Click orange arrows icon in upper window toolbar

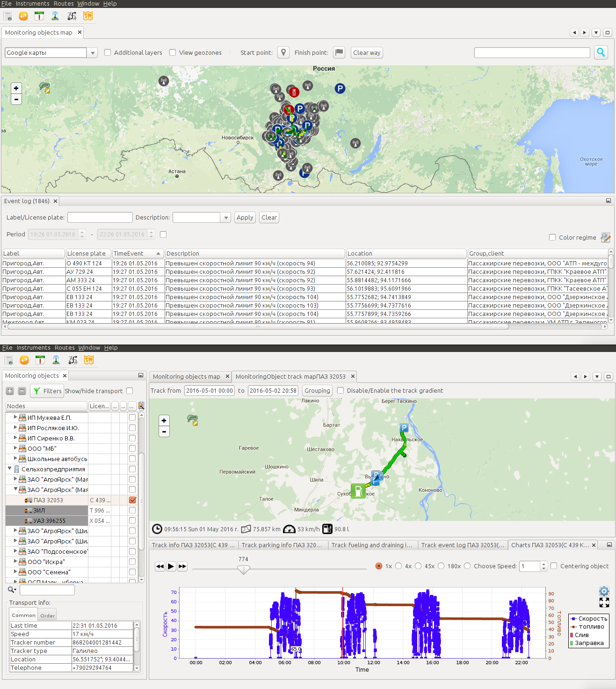tap(23, 16)
